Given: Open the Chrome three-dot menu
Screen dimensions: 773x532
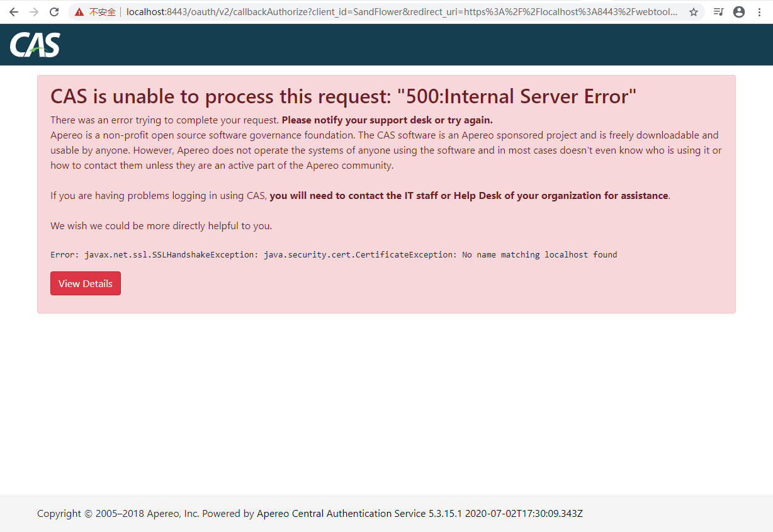Looking at the screenshot, I should click(x=759, y=12).
